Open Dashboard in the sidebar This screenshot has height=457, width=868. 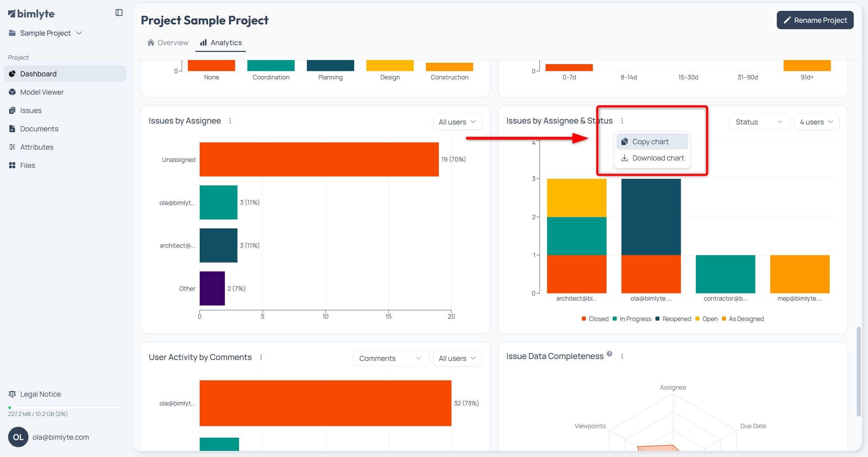tap(65, 74)
